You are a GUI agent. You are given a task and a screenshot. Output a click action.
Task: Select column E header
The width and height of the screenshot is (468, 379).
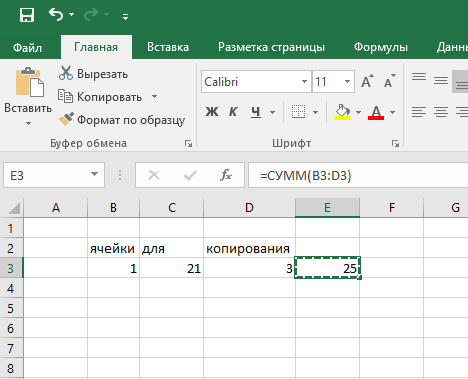pyautogui.click(x=327, y=208)
